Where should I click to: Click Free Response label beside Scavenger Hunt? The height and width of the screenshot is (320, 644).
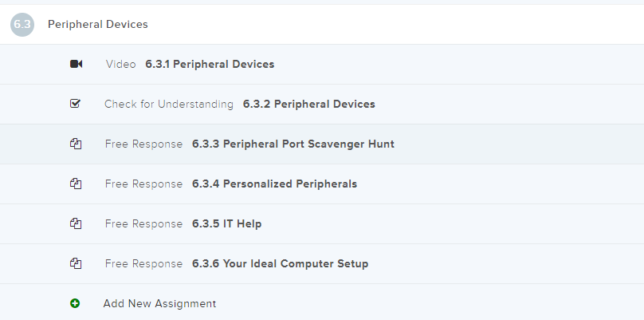pyautogui.click(x=143, y=144)
